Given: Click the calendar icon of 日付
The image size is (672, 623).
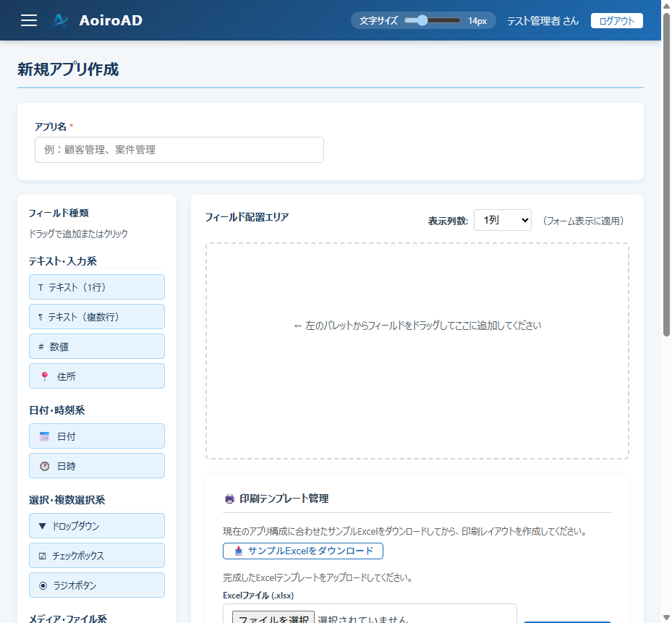Looking at the screenshot, I should point(45,436).
